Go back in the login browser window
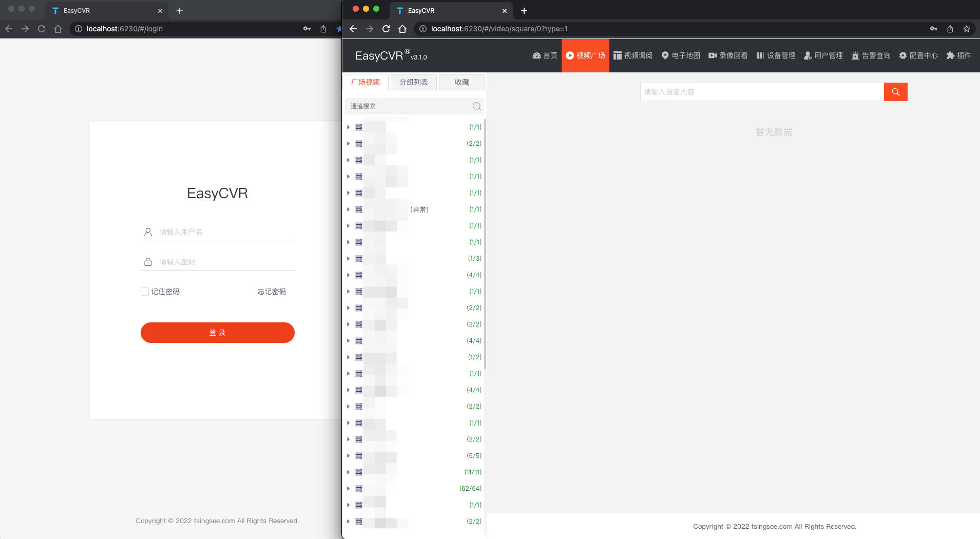Image resolution: width=980 pixels, height=539 pixels. coord(9,29)
